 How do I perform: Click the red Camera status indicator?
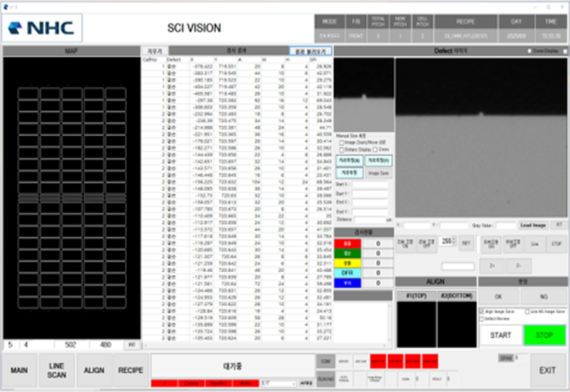pos(190,383)
